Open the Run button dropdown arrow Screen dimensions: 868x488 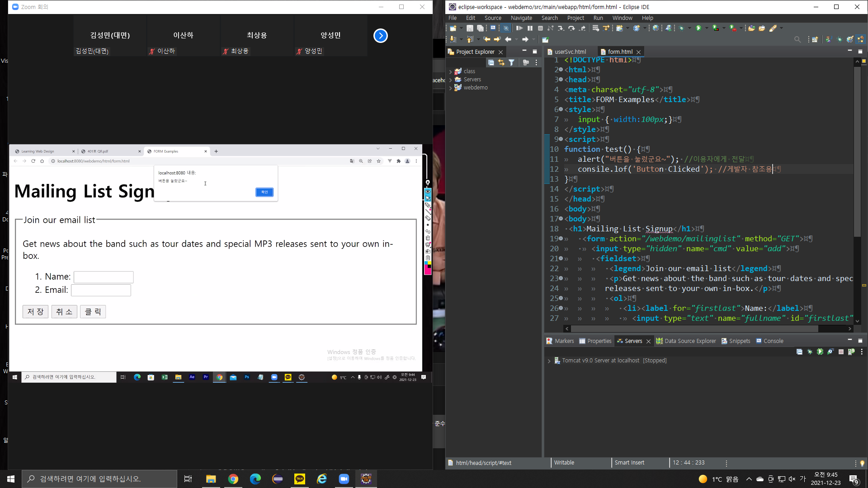coord(707,28)
